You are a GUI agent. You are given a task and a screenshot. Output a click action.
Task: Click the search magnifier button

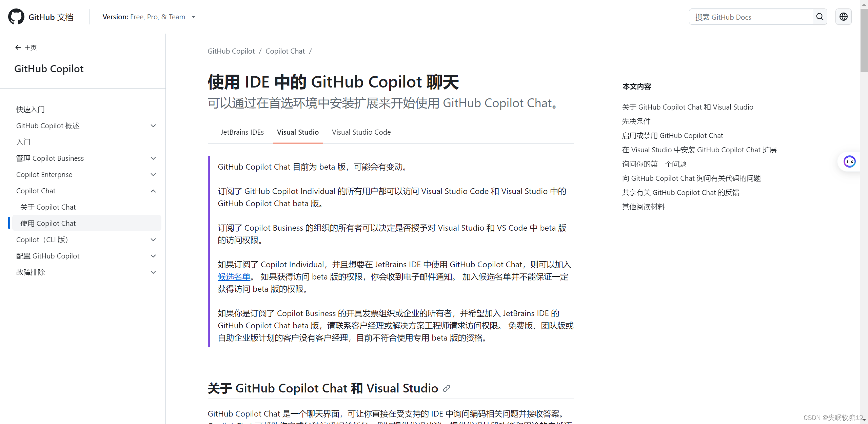point(820,17)
